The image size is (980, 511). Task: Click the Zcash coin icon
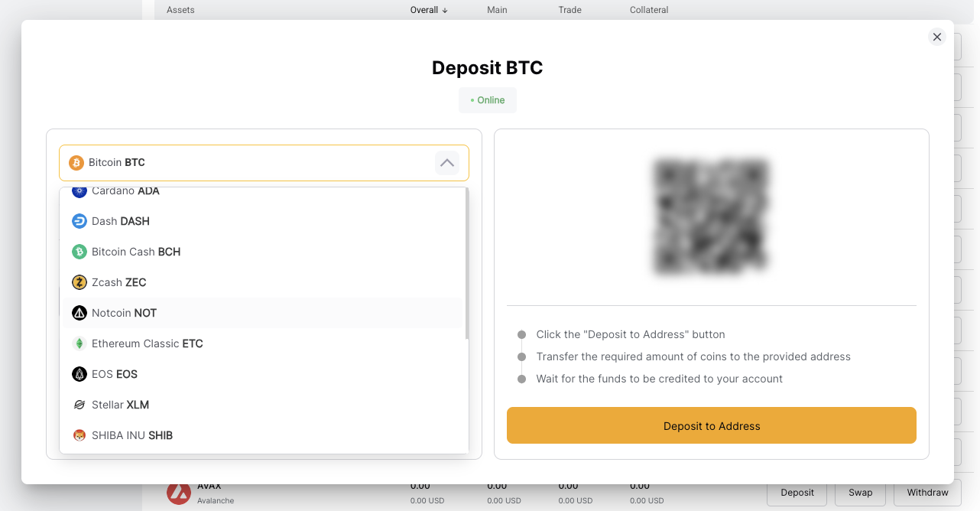(x=80, y=282)
